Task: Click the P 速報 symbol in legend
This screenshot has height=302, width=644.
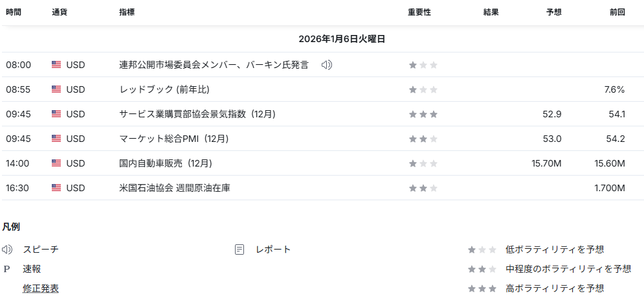Action: (7, 269)
